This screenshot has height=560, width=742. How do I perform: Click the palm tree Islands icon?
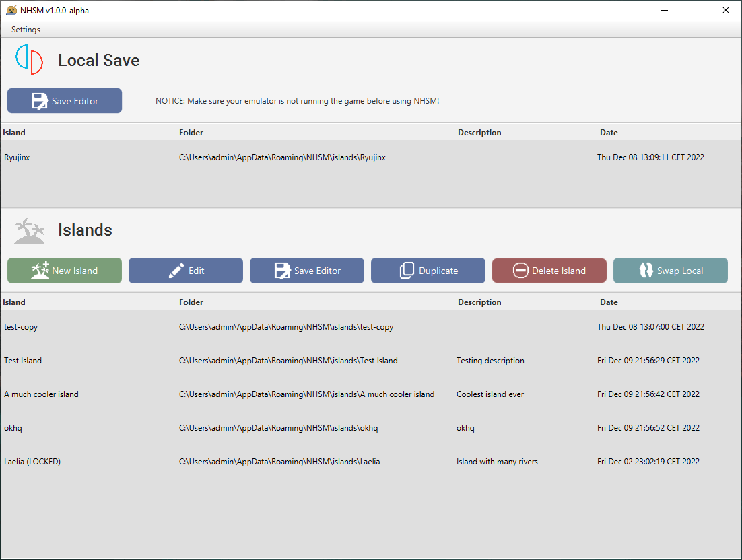pyautogui.click(x=30, y=231)
